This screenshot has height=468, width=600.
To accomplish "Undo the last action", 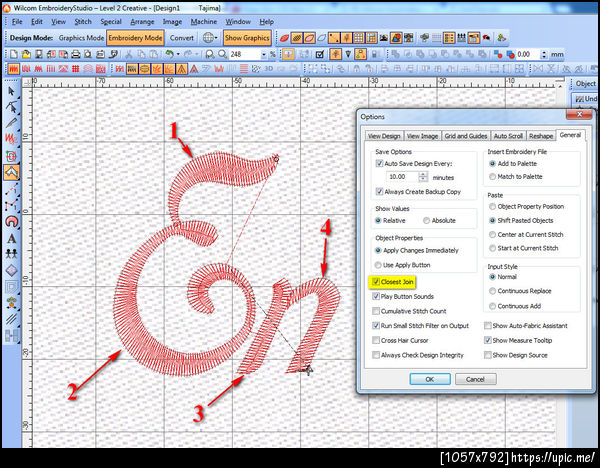I will (169, 54).
